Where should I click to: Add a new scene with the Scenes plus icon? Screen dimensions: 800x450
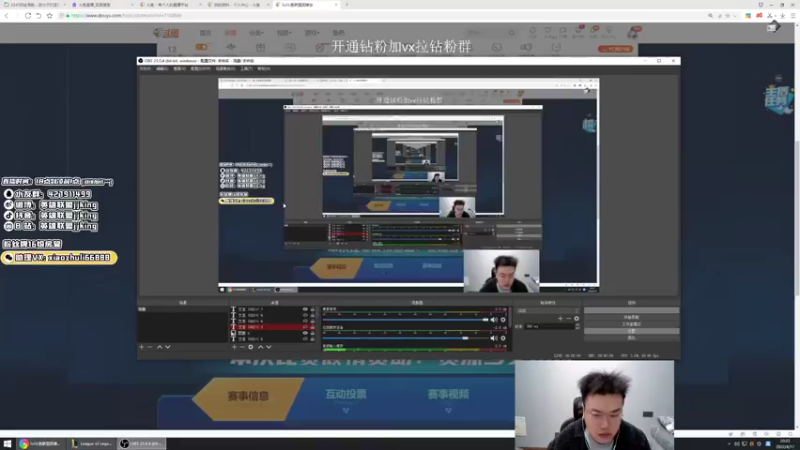click(x=142, y=347)
